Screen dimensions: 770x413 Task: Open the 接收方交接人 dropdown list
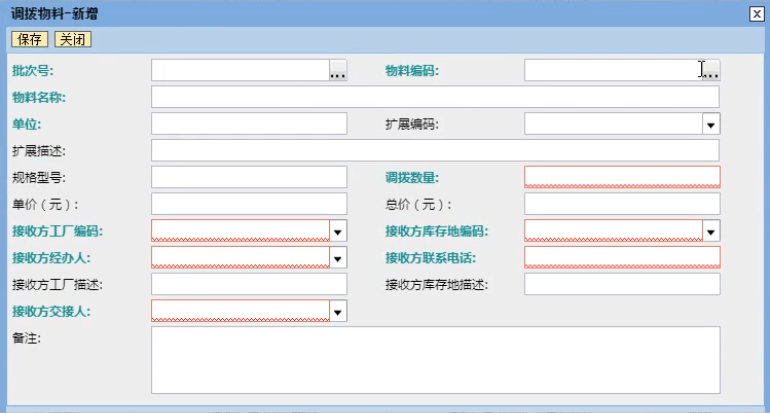click(x=338, y=312)
